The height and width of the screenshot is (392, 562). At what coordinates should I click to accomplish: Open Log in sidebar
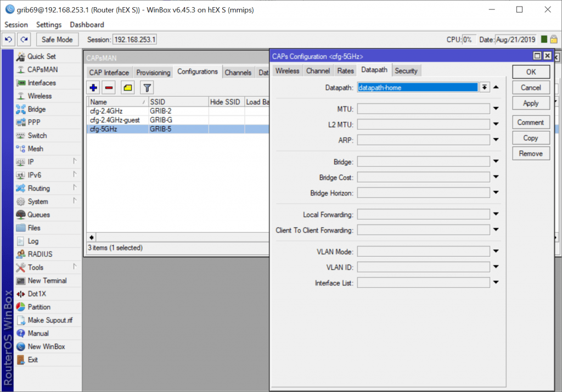tap(33, 242)
